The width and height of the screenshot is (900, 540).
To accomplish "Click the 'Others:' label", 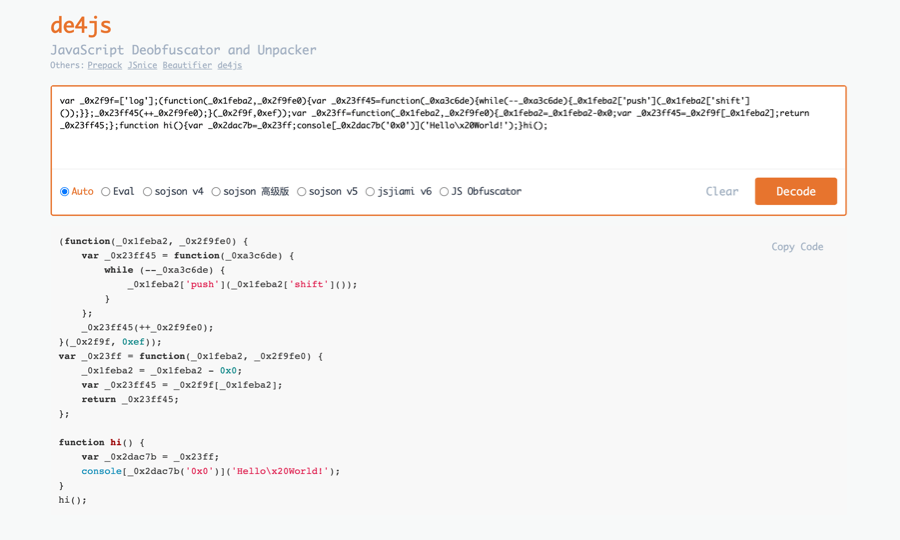I will click(x=67, y=65).
